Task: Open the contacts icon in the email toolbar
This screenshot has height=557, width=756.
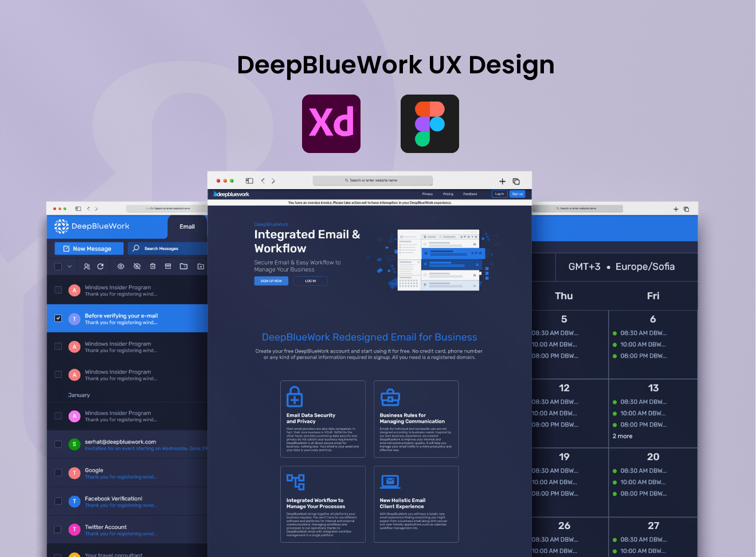Action: coord(87,266)
